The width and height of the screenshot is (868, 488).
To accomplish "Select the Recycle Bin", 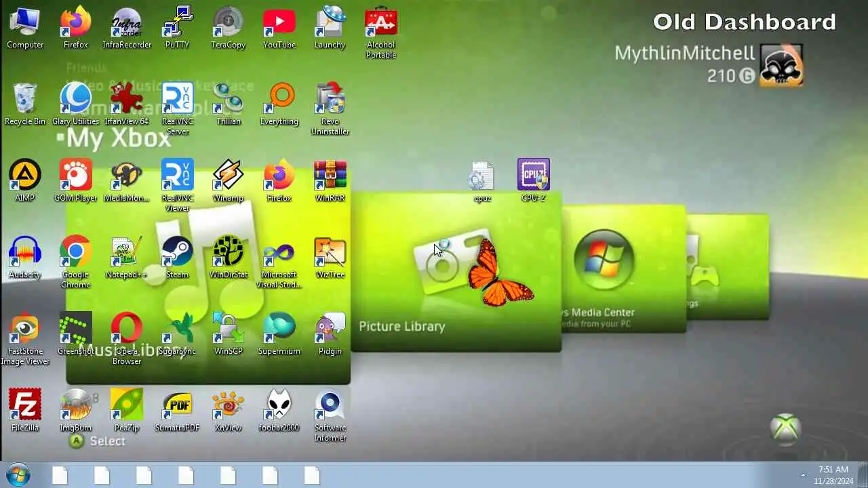I will [x=25, y=105].
